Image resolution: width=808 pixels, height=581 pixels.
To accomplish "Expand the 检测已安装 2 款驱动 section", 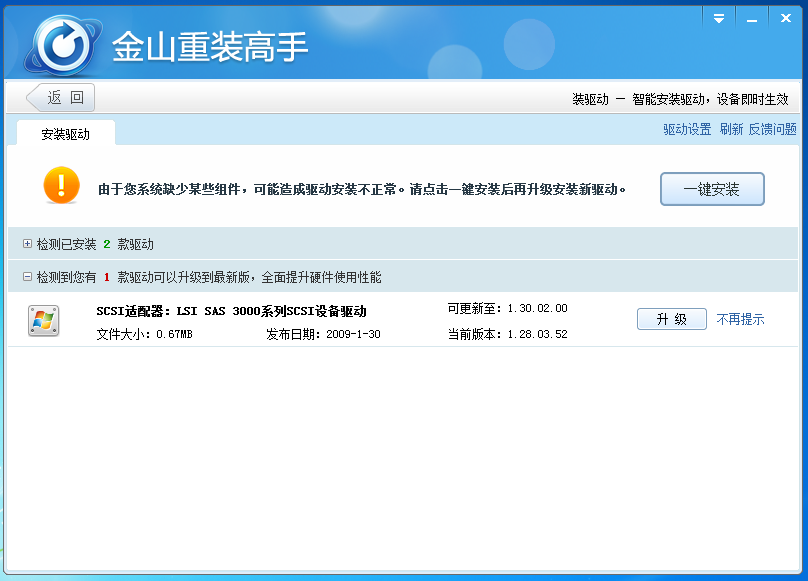I will (x=27, y=244).
